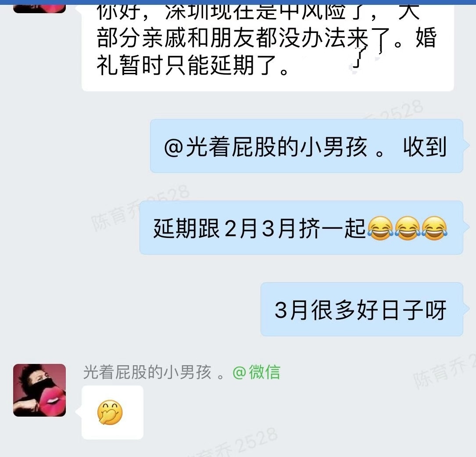Screen dimensions: 476x457
Task: Tap the green @微信 label
Action: (x=257, y=372)
